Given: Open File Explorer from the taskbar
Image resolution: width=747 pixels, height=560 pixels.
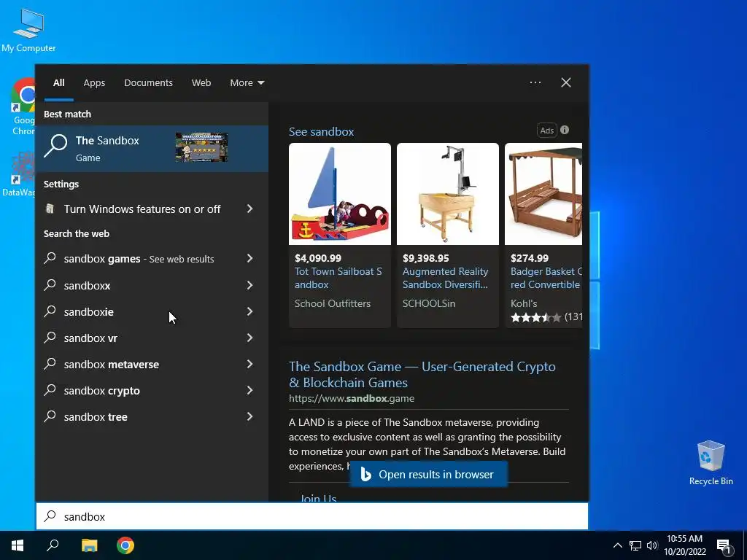Looking at the screenshot, I should [89, 545].
